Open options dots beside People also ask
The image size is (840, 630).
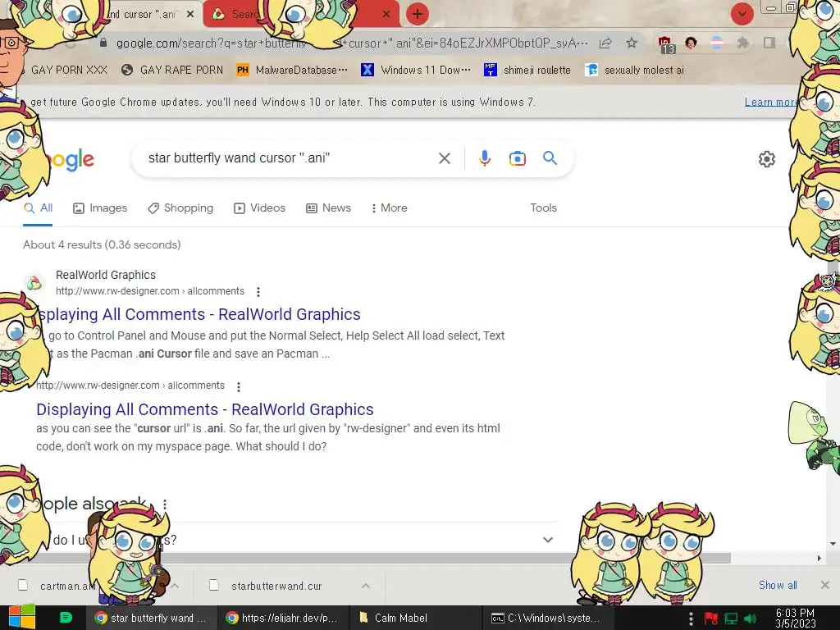pyautogui.click(x=164, y=504)
